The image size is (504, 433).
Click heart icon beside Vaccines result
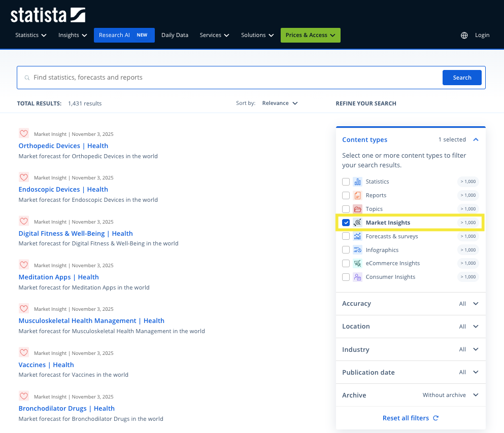coord(24,353)
